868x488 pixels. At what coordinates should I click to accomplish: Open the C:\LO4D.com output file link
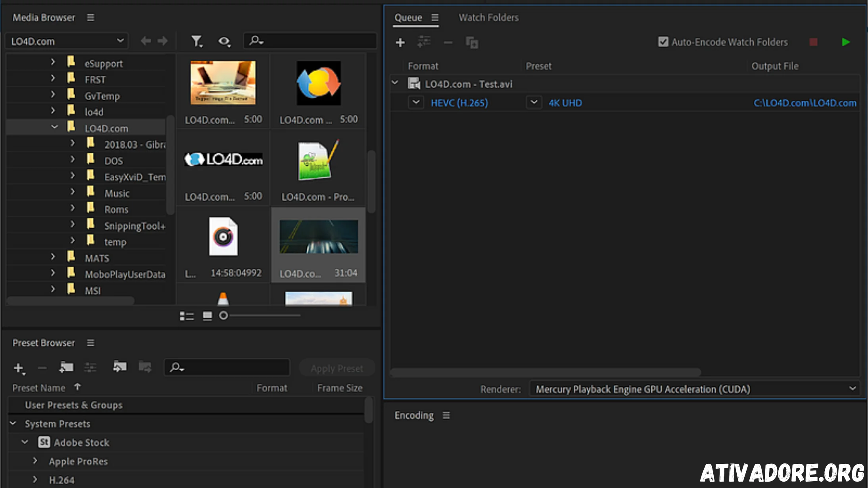tap(805, 103)
